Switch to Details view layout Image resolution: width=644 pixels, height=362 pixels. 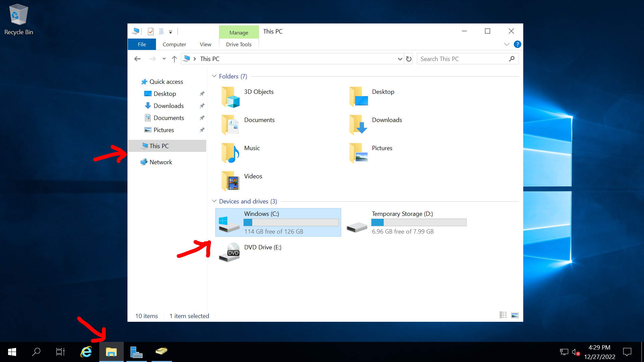503,315
